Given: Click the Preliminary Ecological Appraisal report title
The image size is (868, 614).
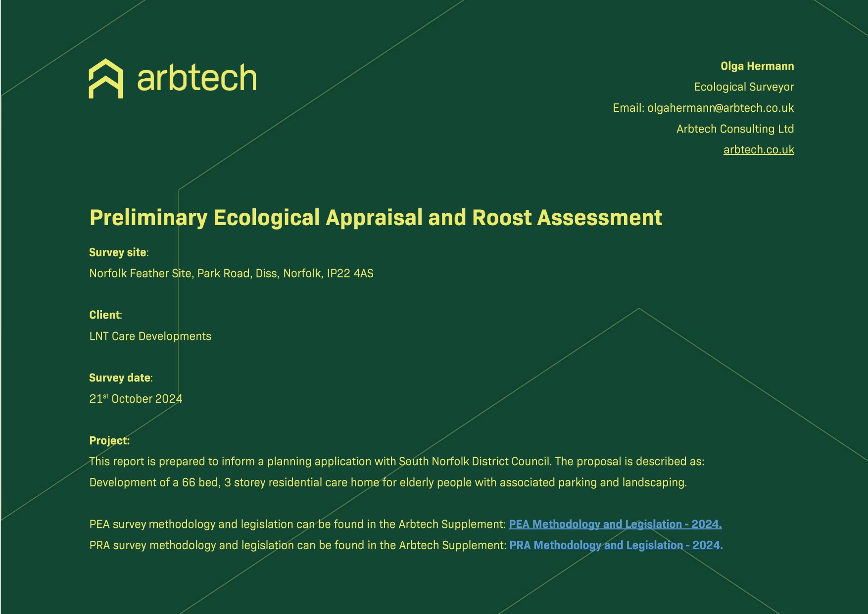Looking at the screenshot, I should [x=375, y=218].
